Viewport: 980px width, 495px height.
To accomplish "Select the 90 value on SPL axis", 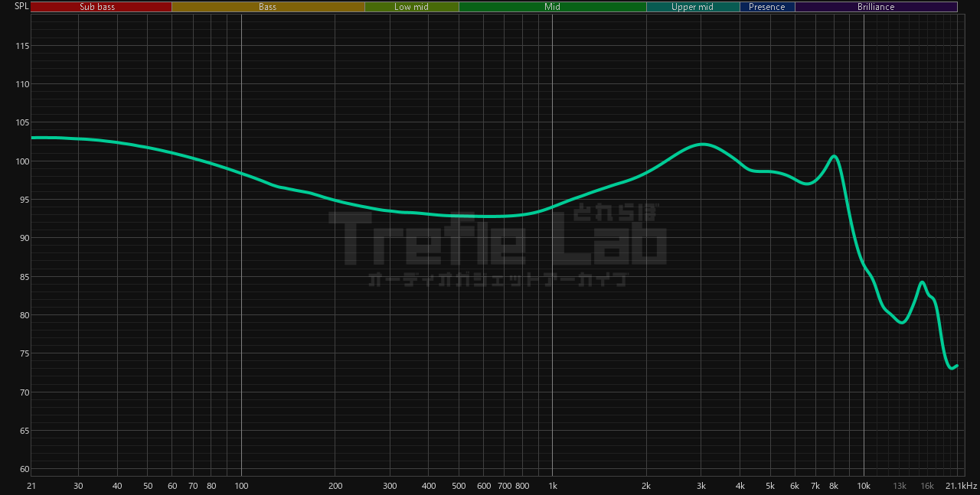I will [x=24, y=238].
